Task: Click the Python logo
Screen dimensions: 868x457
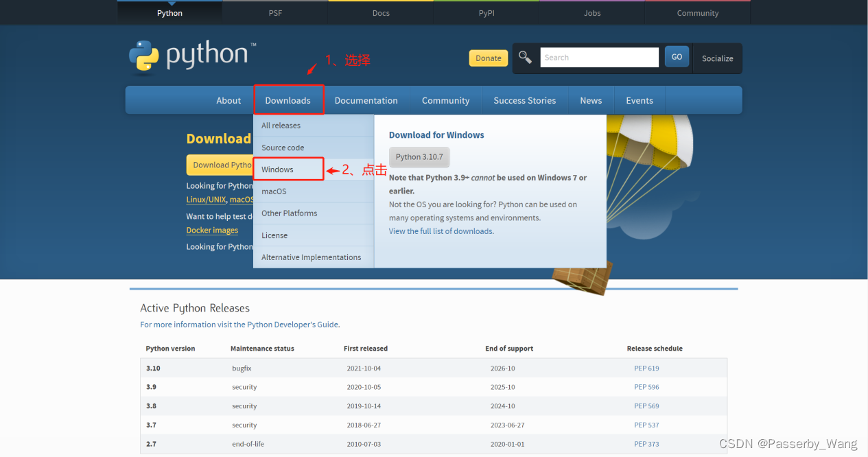Action: (x=192, y=56)
